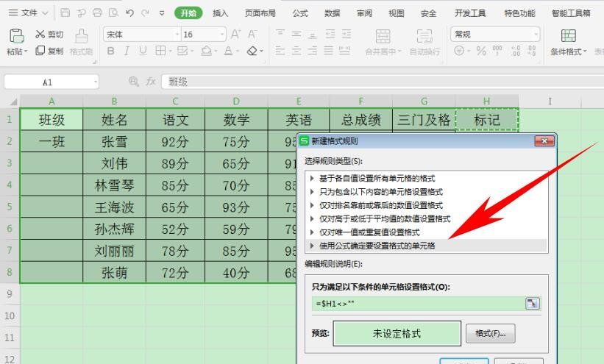Viewport: 604px width, 364px height.
Task: Click the fx Insert Function icon
Action: click(x=151, y=82)
